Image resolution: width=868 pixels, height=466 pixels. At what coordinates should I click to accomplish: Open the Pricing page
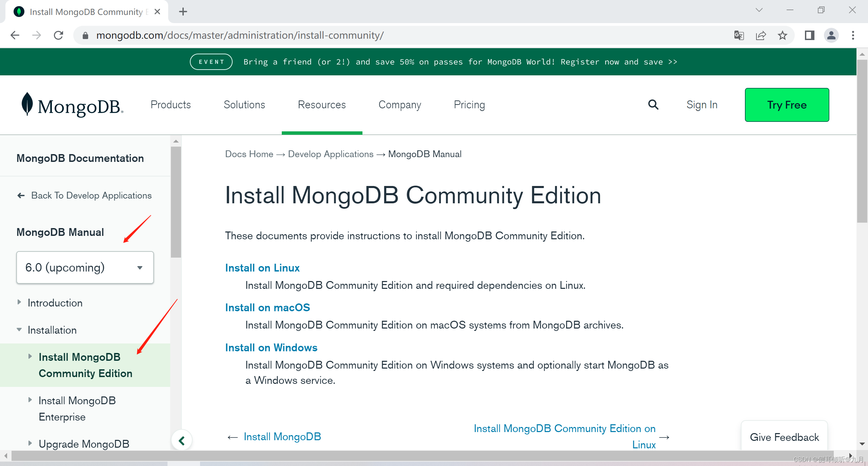click(x=469, y=105)
